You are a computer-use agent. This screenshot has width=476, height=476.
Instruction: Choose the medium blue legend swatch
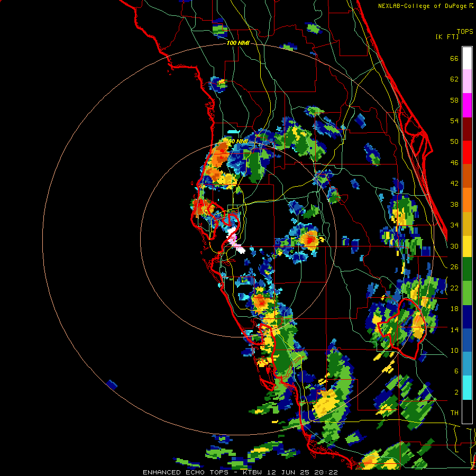(x=467, y=340)
